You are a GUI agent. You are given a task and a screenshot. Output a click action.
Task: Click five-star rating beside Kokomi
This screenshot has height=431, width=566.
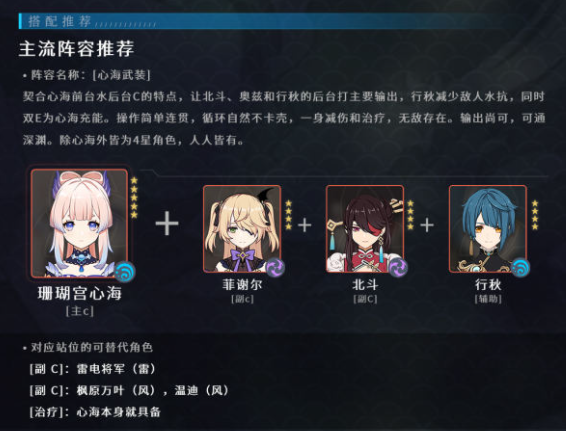coord(134,197)
